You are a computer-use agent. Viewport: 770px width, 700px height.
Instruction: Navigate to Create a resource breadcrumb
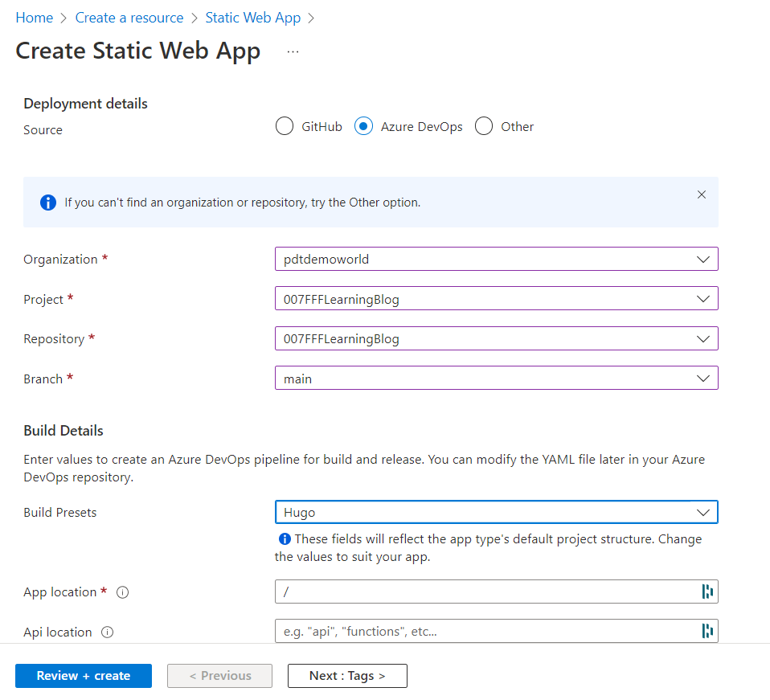click(129, 18)
